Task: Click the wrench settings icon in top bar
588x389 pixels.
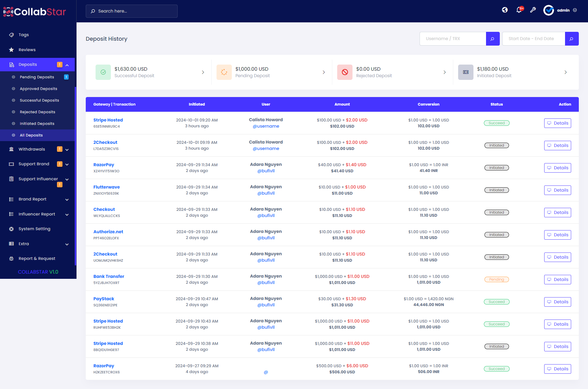Action: point(533,10)
